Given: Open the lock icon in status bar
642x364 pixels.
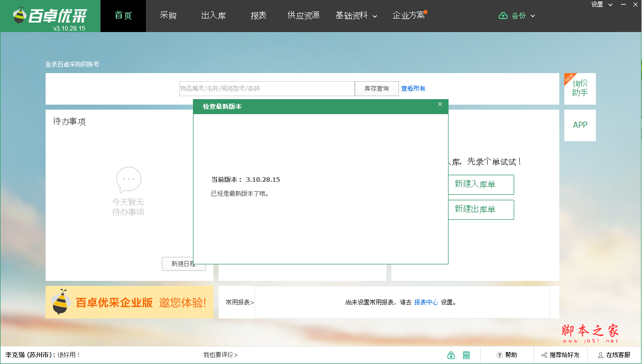Looking at the screenshot, I should (451, 355).
